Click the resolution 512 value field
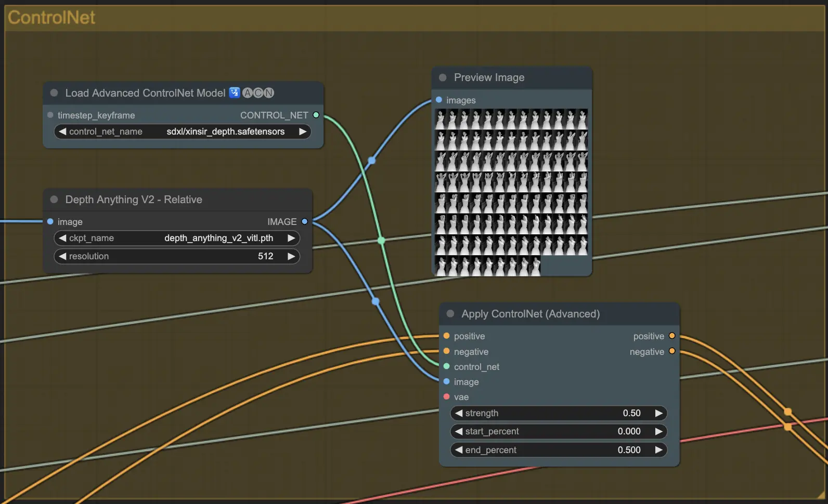 177,256
